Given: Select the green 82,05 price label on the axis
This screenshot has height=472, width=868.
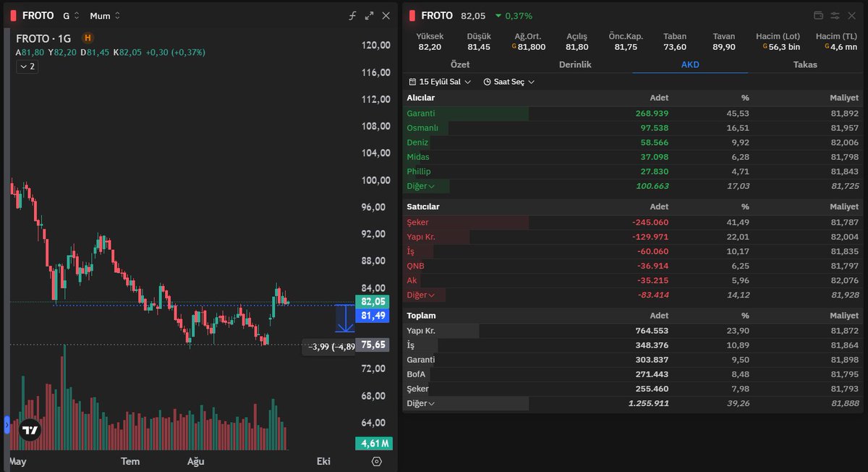Looking at the screenshot, I should pos(373,301).
